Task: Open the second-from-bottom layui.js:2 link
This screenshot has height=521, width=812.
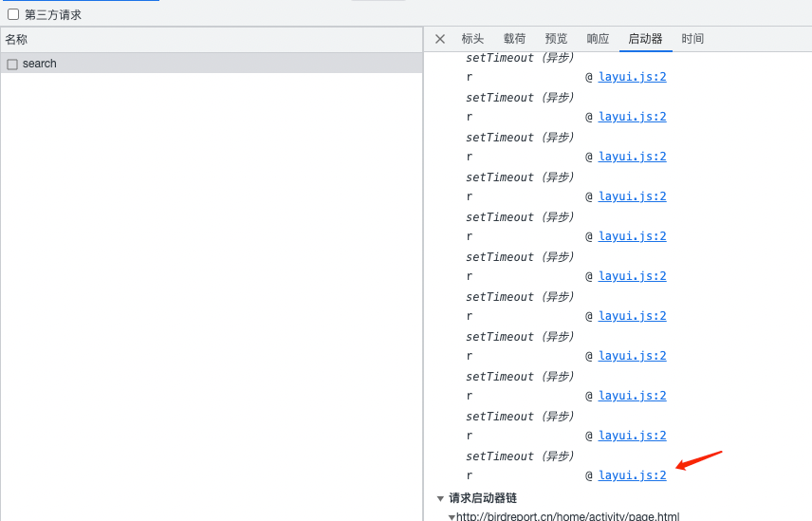Action: (x=632, y=436)
